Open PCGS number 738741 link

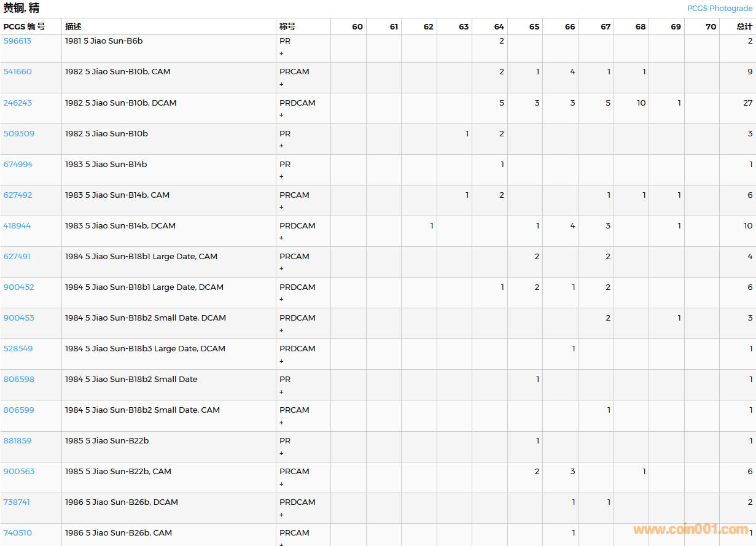coord(17,502)
